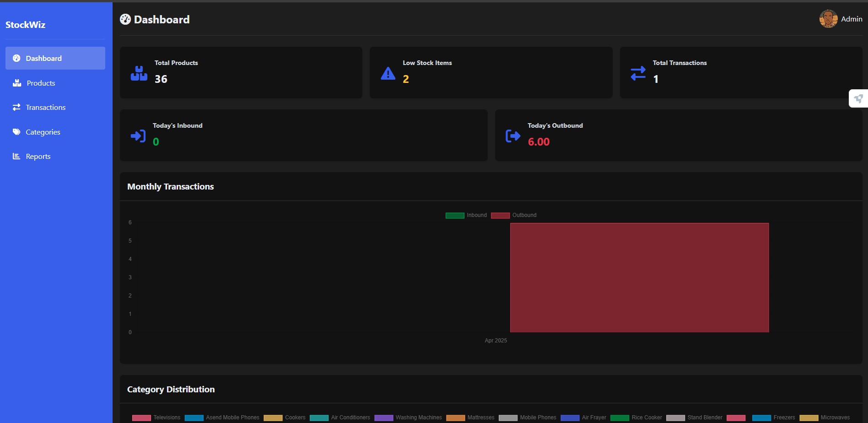Click the Apr 2025 axis label

[496, 341]
